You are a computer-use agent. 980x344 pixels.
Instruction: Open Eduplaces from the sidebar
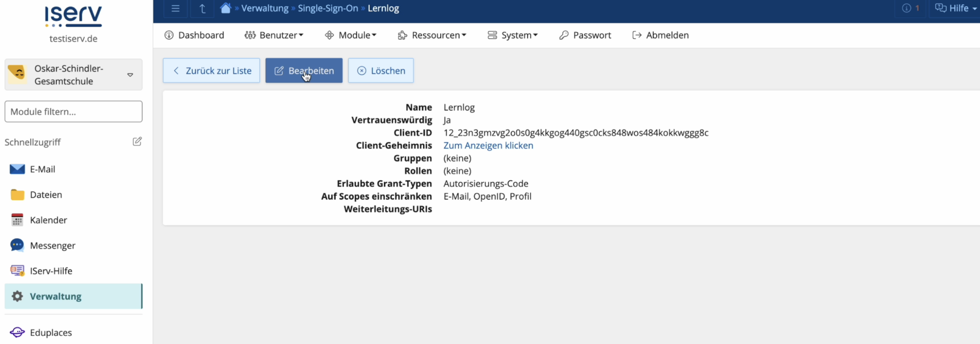51,332
